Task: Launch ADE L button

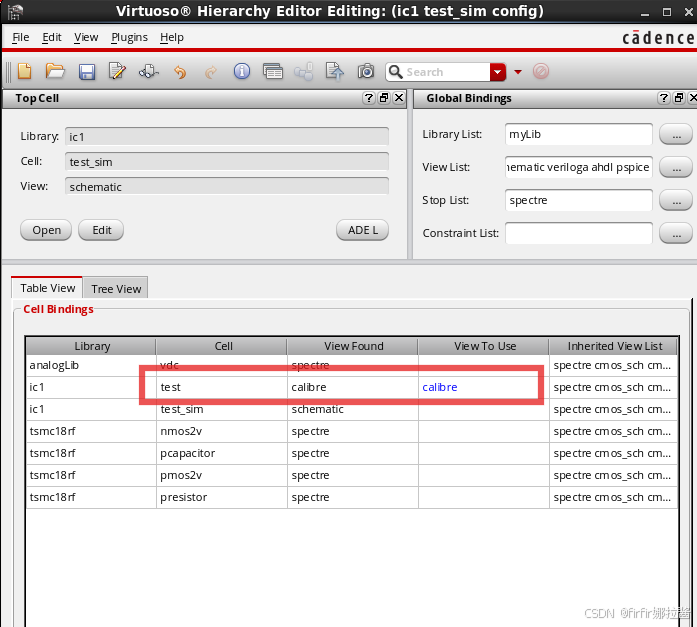Action: (363, 230)
